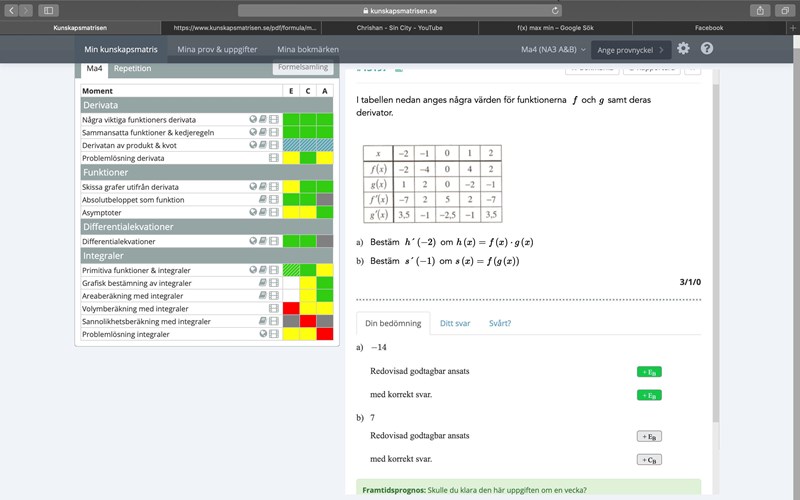Switch to the Repetition tab

132,69
